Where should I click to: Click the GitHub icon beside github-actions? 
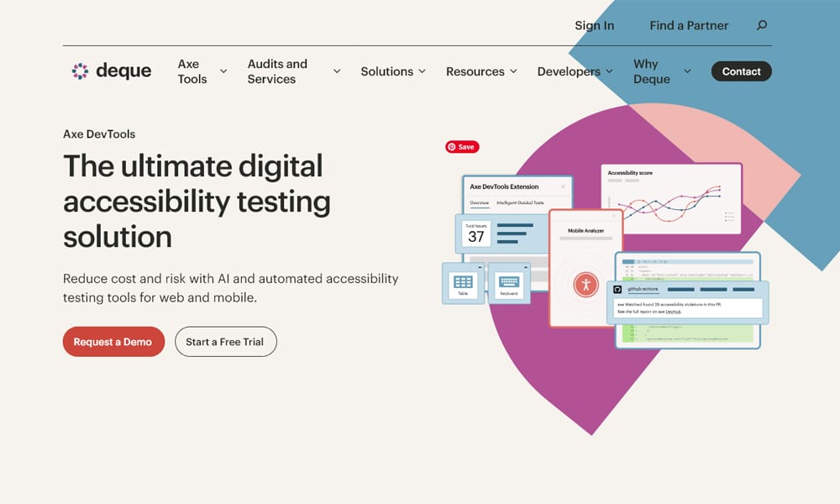[617, 289]
